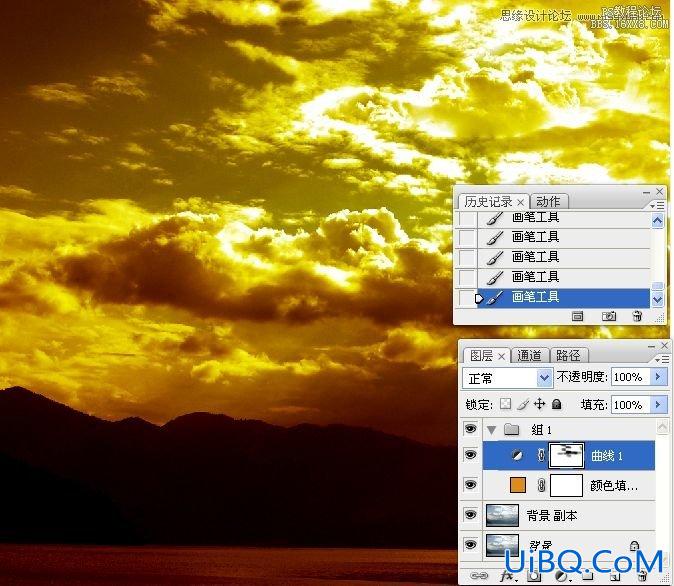Image resolution: width=674 pixels, height=586 pixels.
Task: Collapse the 组 1 group triangle
Action: (x=491, y=430)
